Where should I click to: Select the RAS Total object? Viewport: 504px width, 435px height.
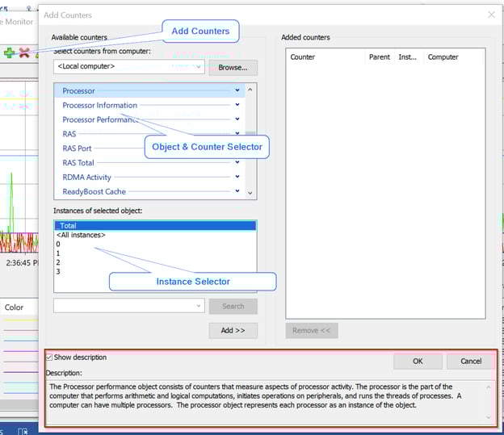pos(79,163)
